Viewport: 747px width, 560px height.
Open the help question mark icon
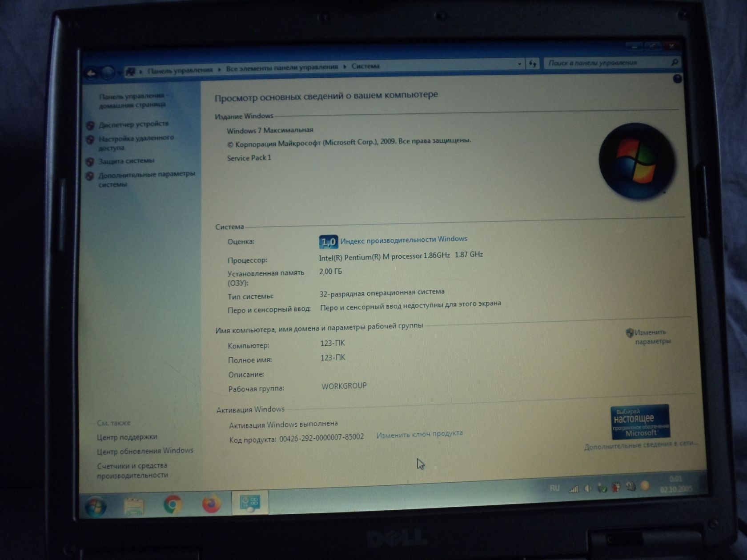[677, 79]
